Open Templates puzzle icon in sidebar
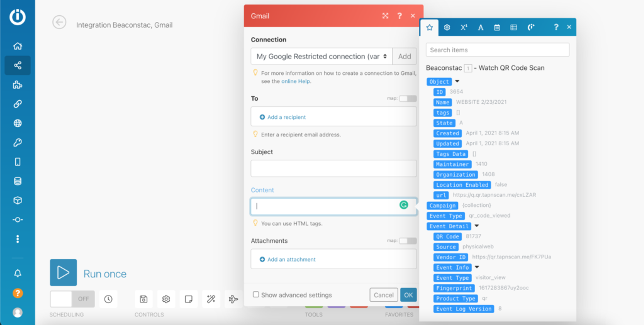This screenshot has height=325, width=644. tap(17, 85)
